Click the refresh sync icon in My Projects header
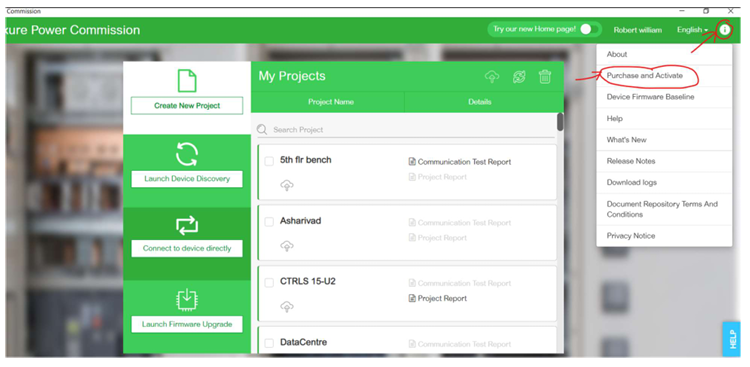This screenshot has height=367, width=750. pos(519,77)
